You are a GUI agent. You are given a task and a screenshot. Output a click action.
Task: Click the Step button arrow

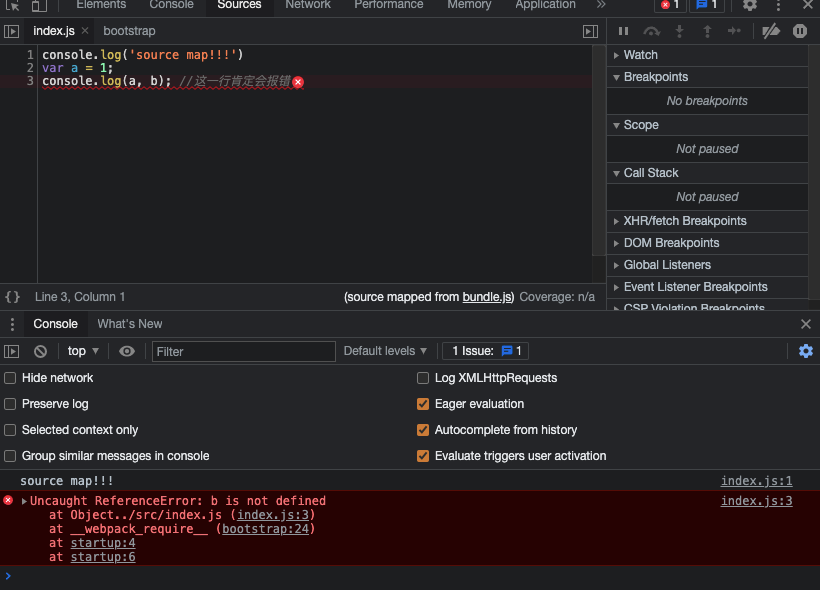[x=734, y=31]
